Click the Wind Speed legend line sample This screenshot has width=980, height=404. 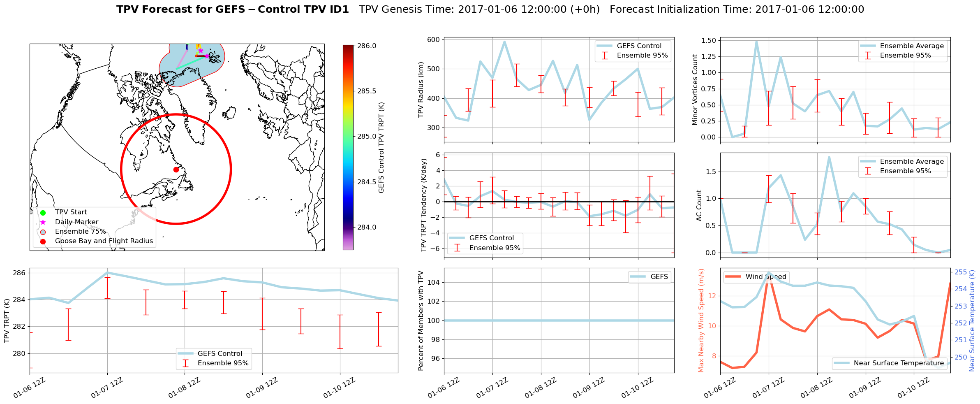pos(733,277)
